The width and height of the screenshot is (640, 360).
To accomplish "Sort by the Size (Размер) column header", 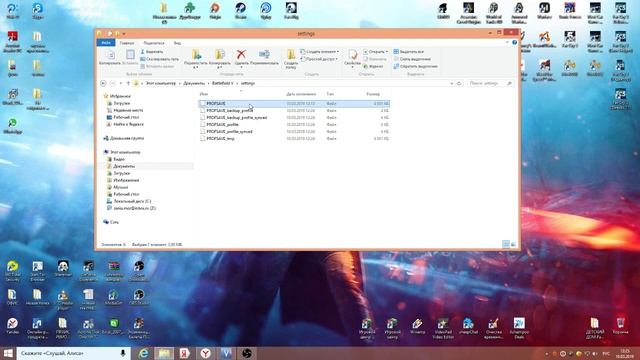I will pyautogui.click(x=373, y=94).
